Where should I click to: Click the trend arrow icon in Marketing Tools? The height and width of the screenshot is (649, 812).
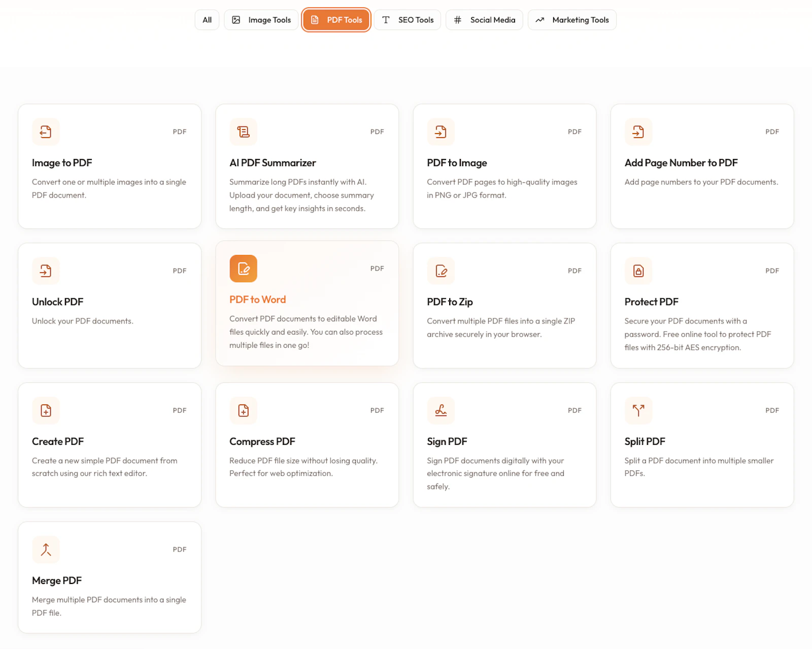tap(540, 20)
